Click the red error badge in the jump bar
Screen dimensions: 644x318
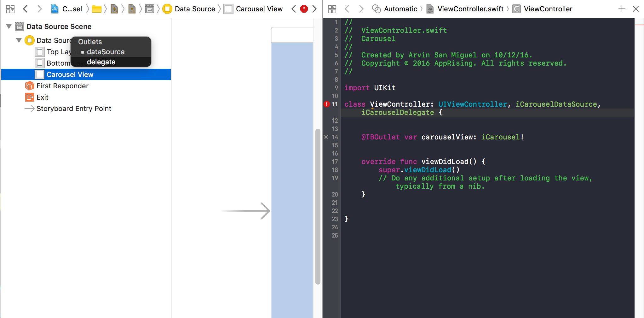tap(303, 9)
